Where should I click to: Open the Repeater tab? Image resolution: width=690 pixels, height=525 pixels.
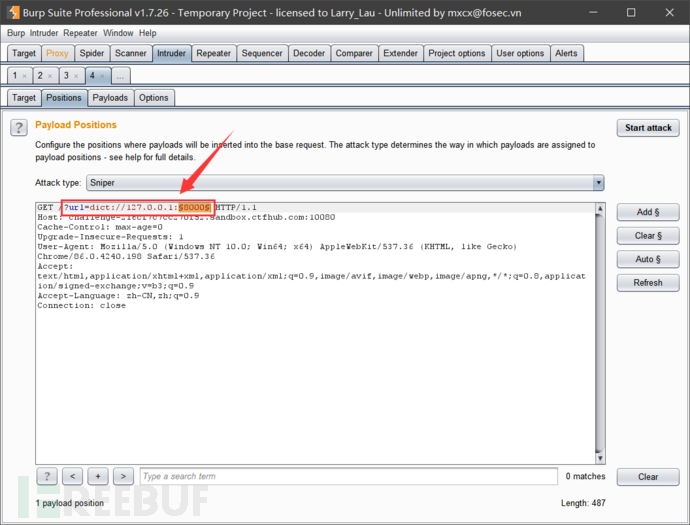click(213, 53)
